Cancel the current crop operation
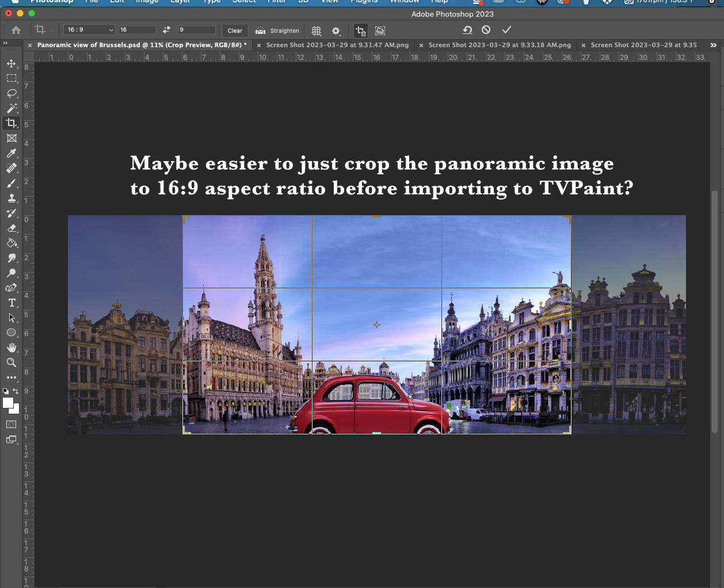Screen dimensions: 724x588 coord(486,30)
